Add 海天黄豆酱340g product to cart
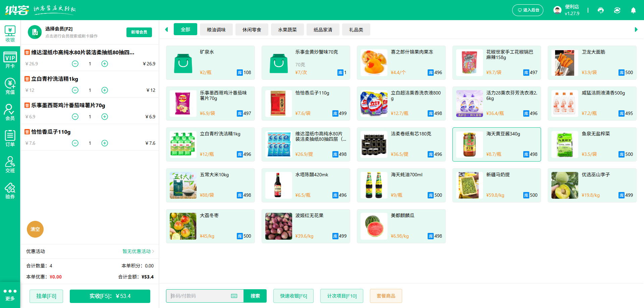The image size is (644, 308). click(496, 144)
